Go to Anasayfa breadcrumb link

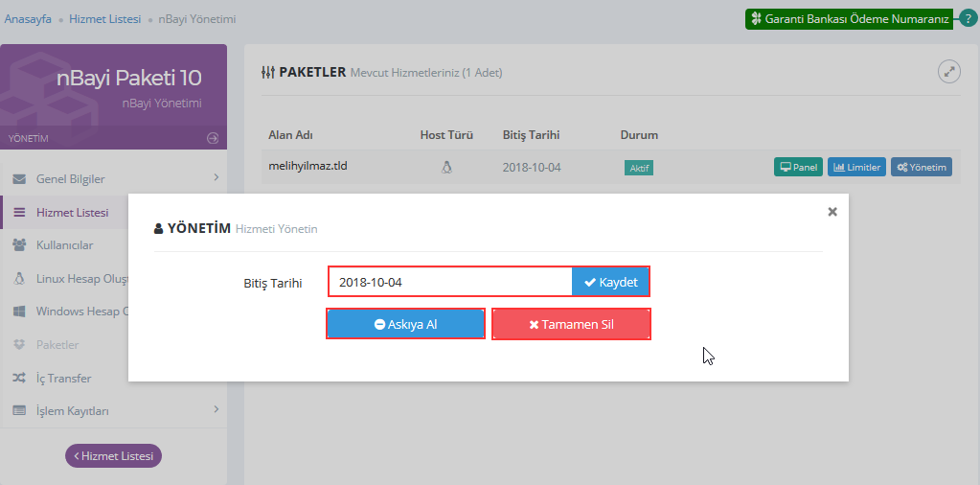point(28,19)
